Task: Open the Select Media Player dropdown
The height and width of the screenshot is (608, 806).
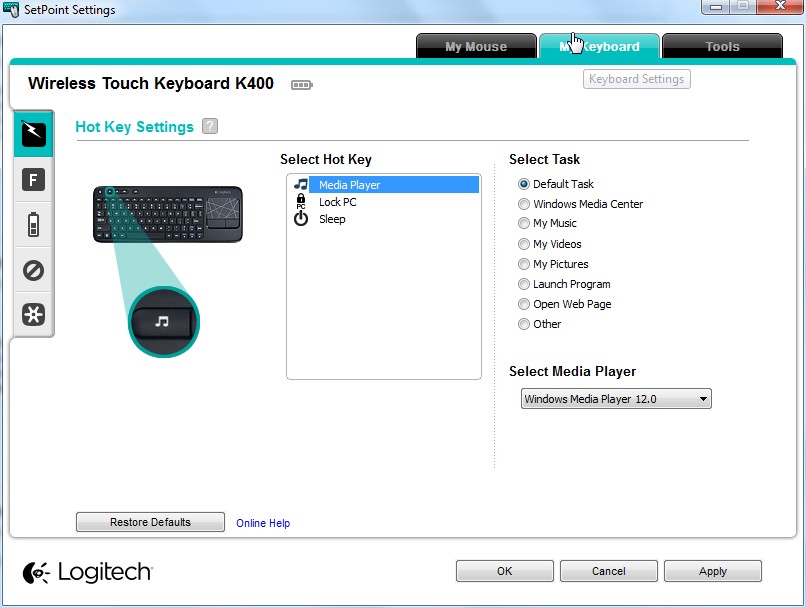Action: 616,399
